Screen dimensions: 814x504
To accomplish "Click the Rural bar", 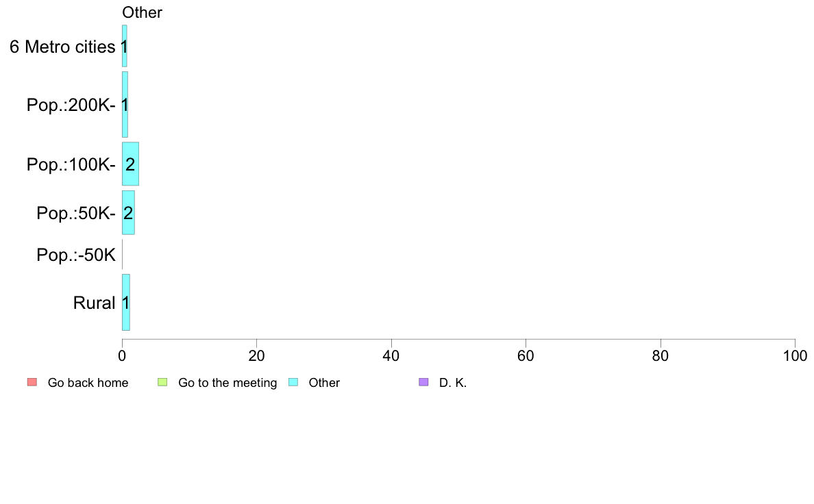I will tap(126, 302).
